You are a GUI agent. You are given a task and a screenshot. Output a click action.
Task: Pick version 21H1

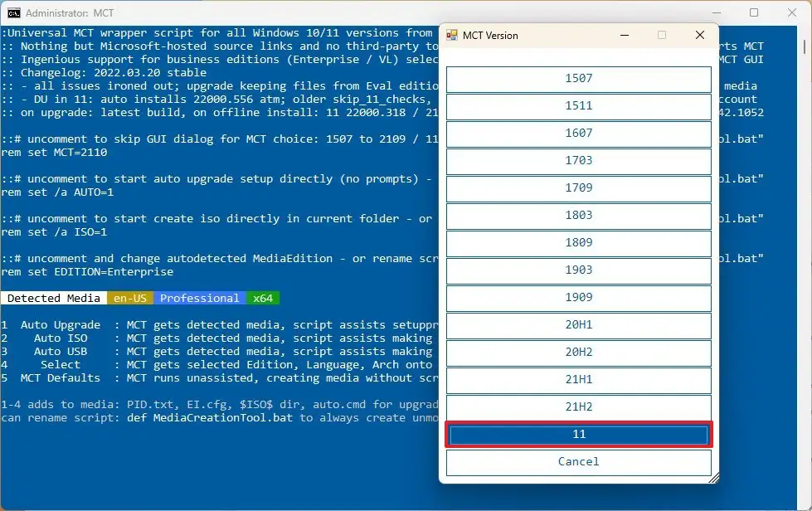pyautogui.click(x=578, y=380)
